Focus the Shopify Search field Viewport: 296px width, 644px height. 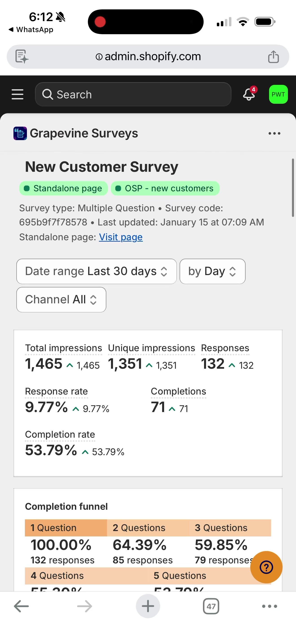tap(133, 95)
